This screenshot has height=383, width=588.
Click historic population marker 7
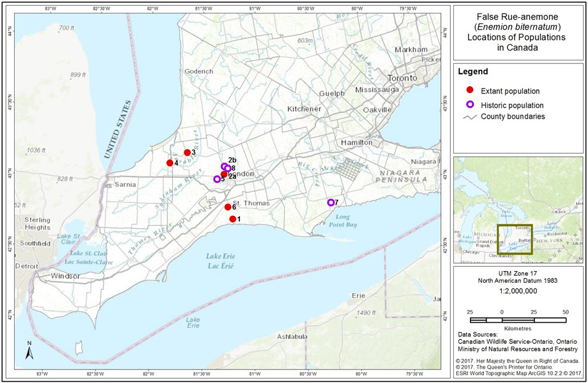[331, 202]
